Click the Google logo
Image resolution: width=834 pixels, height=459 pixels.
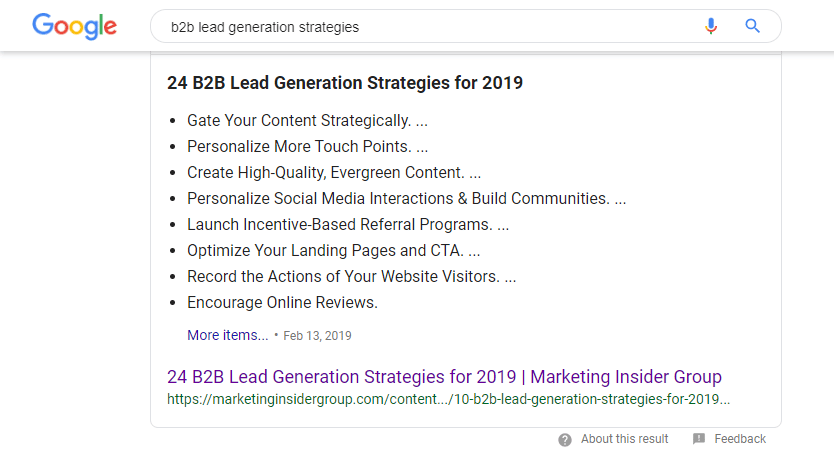[74, 27]
